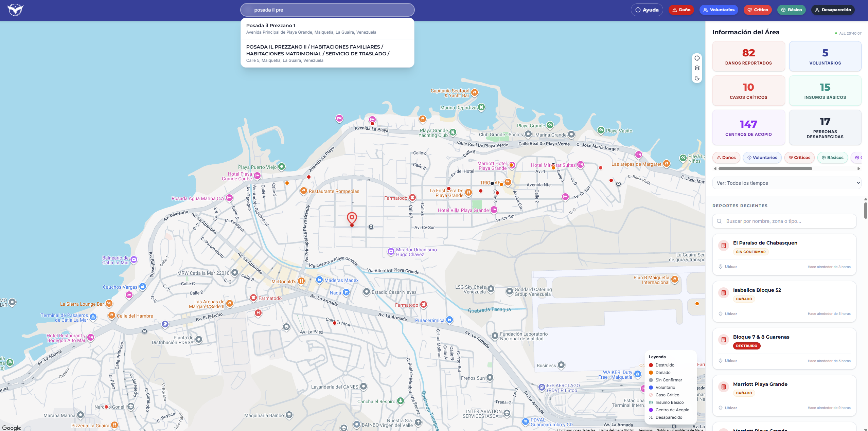The width and height of the screenshot is (868, 431).
Task: Open the Bloque 7 & 8 Guarenas report title
Action: tap(761, 337)
